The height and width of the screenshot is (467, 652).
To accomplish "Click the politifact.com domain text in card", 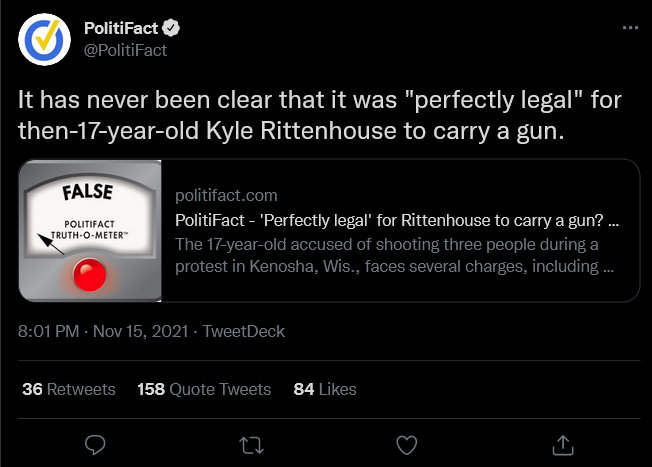I will tap(226, 195).
